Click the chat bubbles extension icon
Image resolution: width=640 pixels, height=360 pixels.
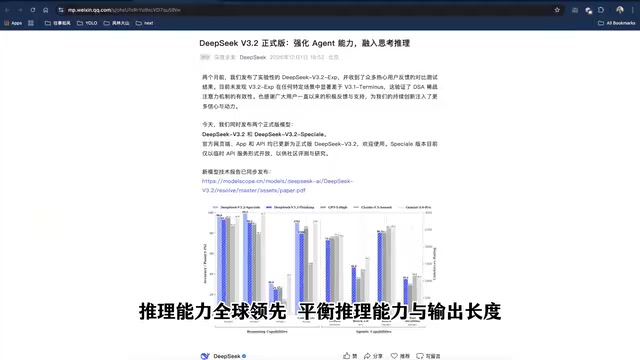tap(588, 11)
